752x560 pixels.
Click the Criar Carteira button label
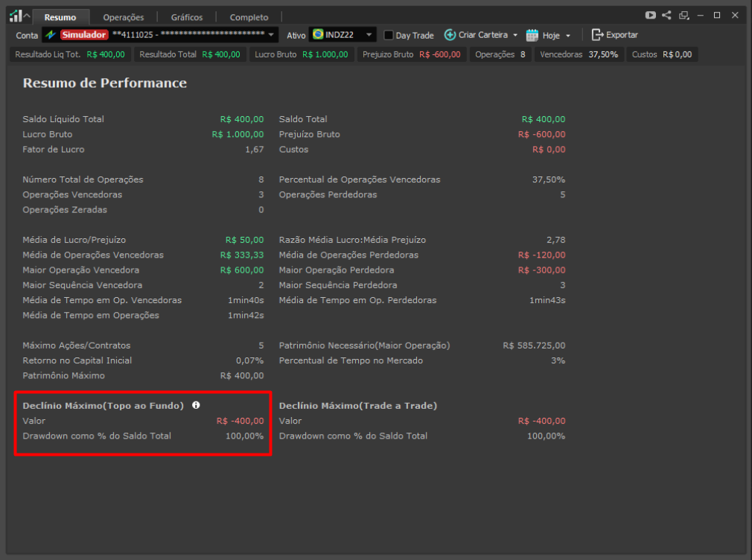point(482,35)
